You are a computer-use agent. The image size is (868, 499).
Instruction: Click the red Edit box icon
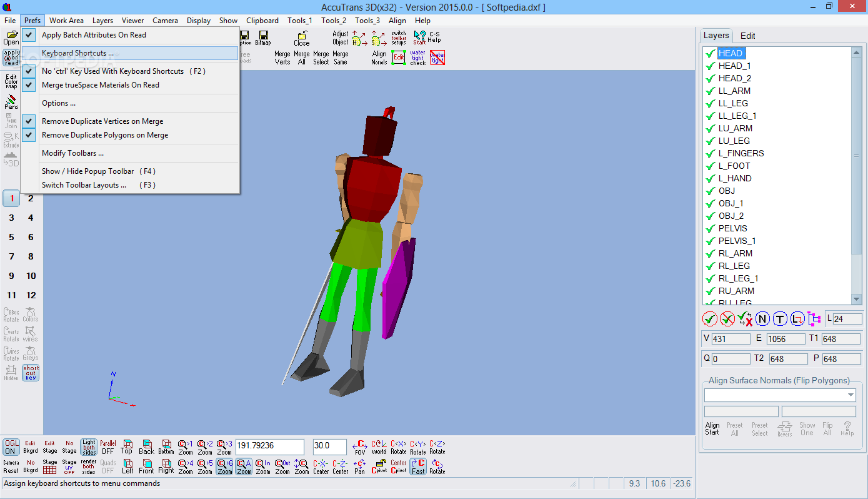pos(399,58)
